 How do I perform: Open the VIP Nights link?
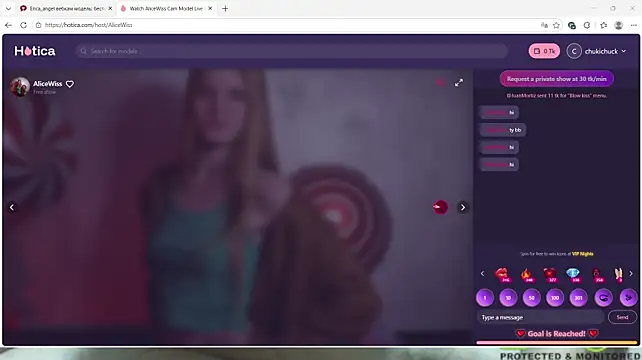click(x=582, y=254)
